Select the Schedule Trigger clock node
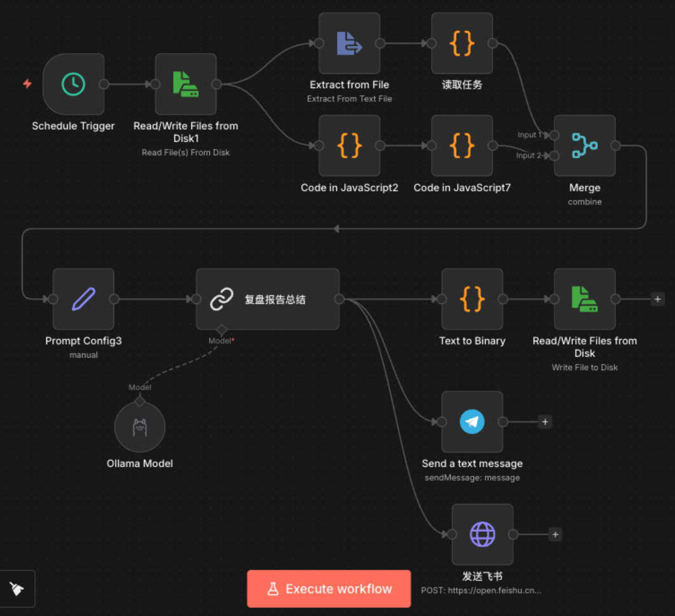The image size is (675, 616). [x=73, y=84]
